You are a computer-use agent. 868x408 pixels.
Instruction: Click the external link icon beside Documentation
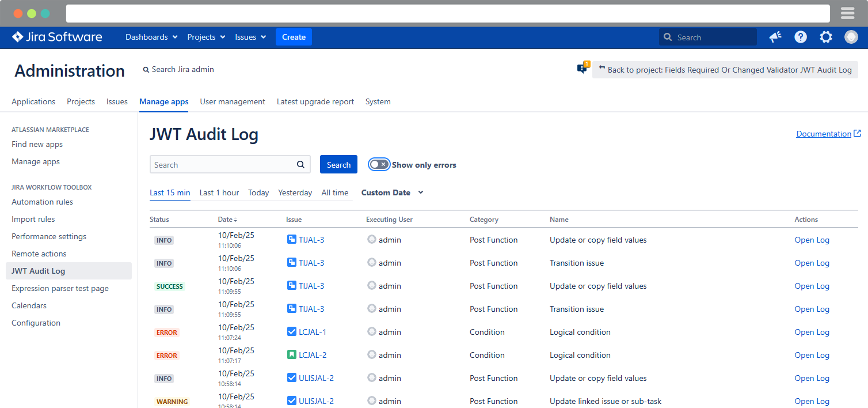[x=857, y=133]
